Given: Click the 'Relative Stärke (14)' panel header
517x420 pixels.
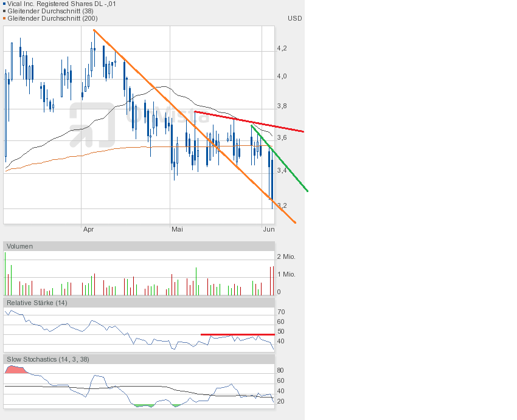Looking at the screenshot, I should click(139, 303).
